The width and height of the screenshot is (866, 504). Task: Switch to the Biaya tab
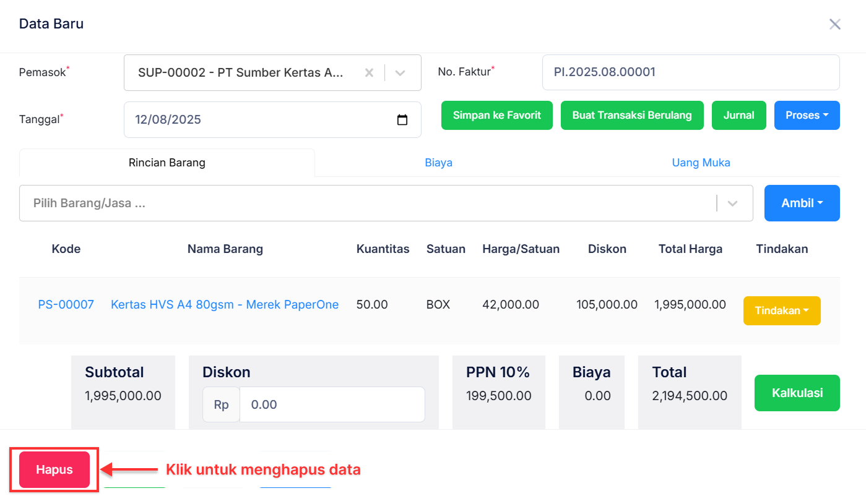pos(438,162)
